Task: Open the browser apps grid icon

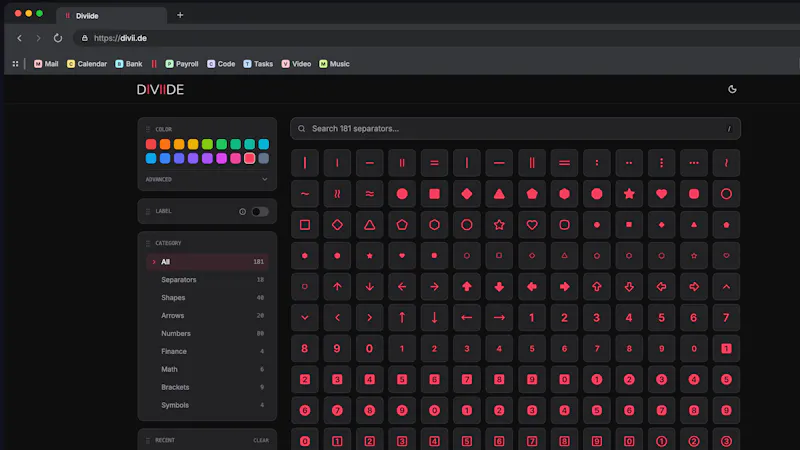Action: coord(15,64)
